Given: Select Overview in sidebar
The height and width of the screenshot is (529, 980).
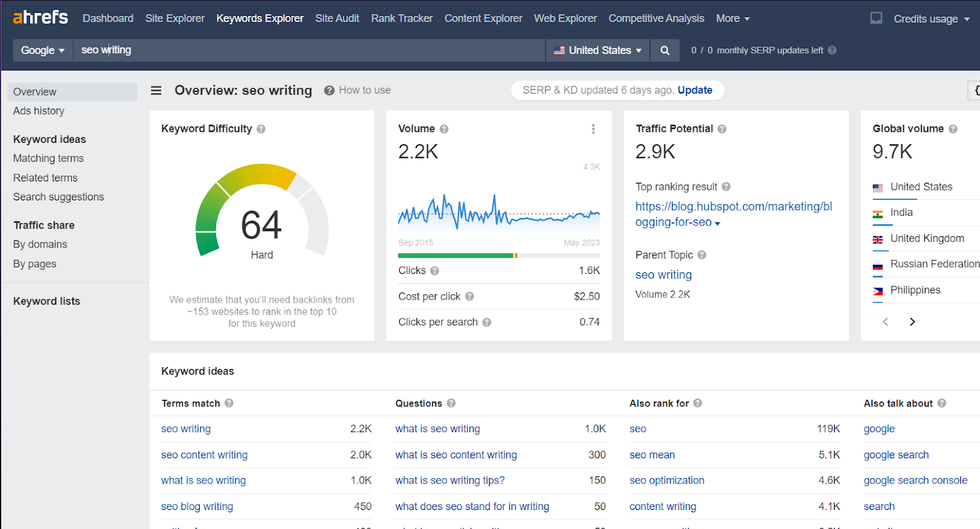Looking at the screenshot, I should click(x=72, y=92).
